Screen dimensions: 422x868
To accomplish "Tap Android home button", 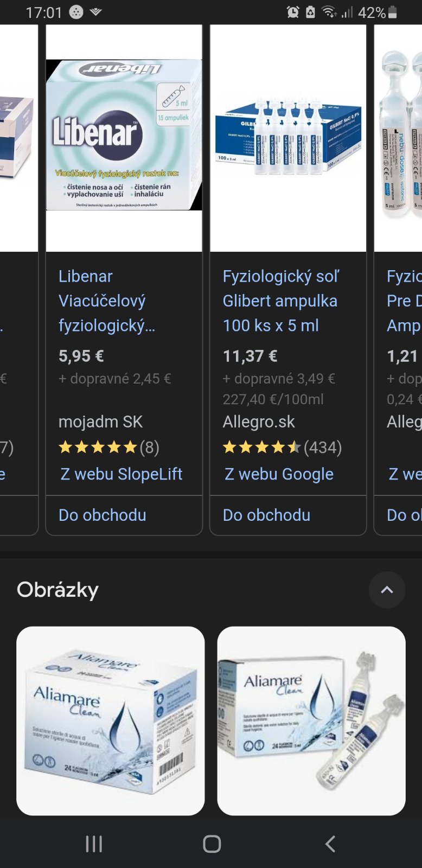I will (x=212, y=844).
